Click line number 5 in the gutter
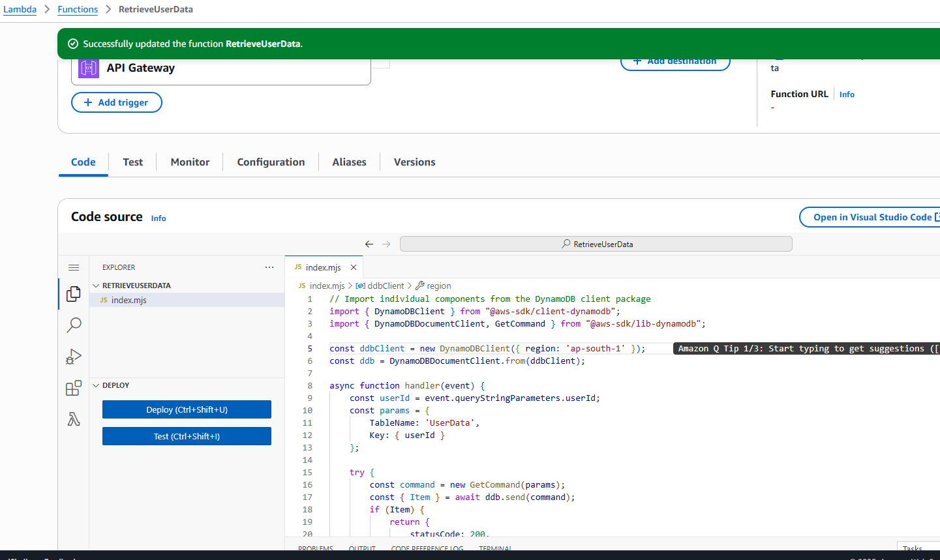 pos(310,348)
